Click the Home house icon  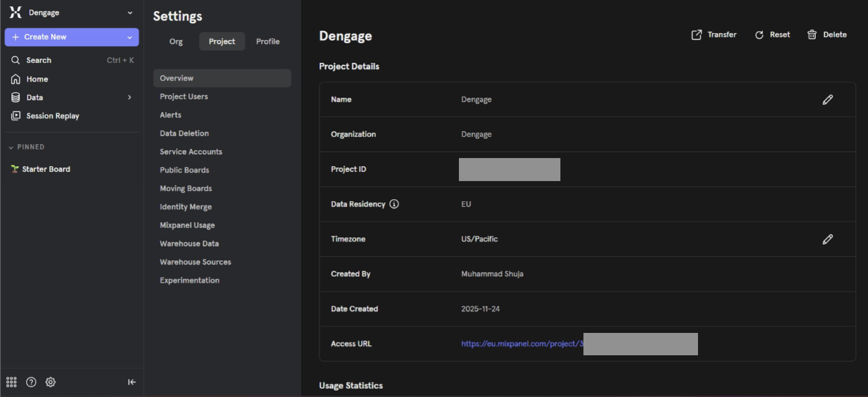tap(16, 79)
